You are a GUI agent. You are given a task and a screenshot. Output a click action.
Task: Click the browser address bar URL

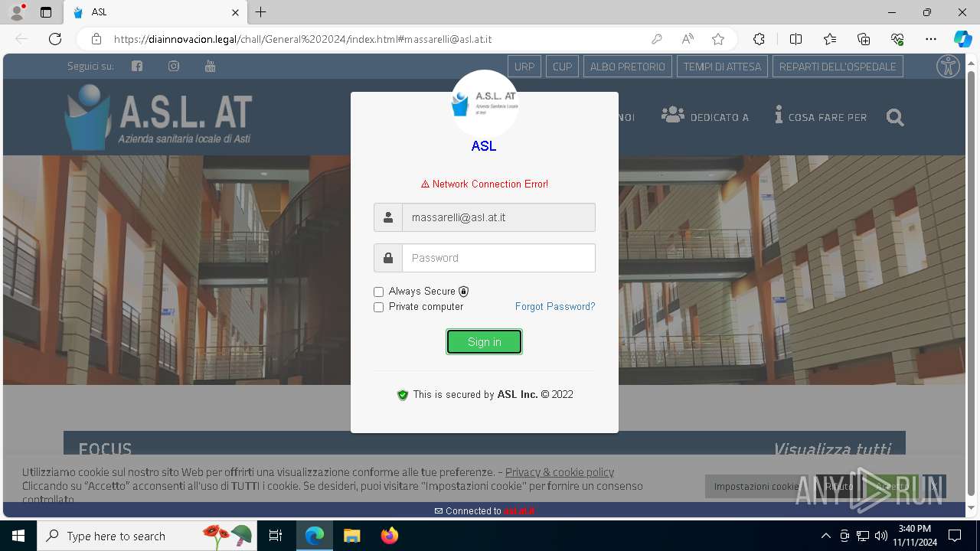click(x=302, y=39)
